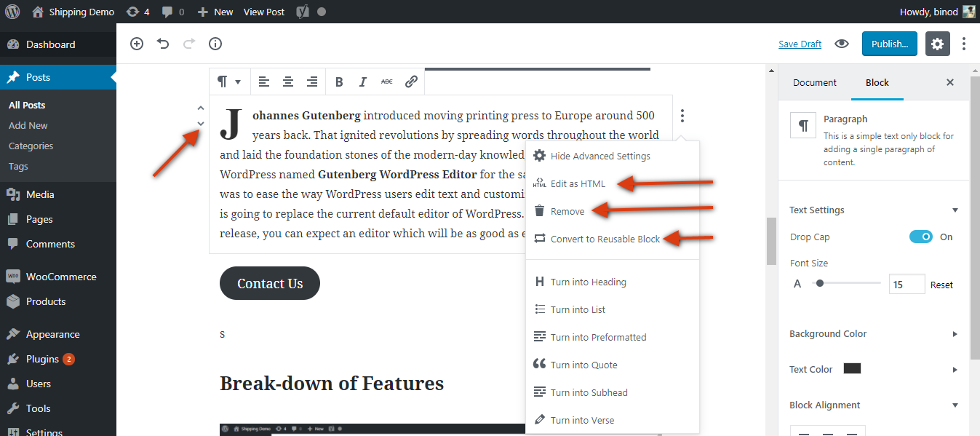Apply bold formatting
The image size is (980, 436).
click(x=338, y=82)
